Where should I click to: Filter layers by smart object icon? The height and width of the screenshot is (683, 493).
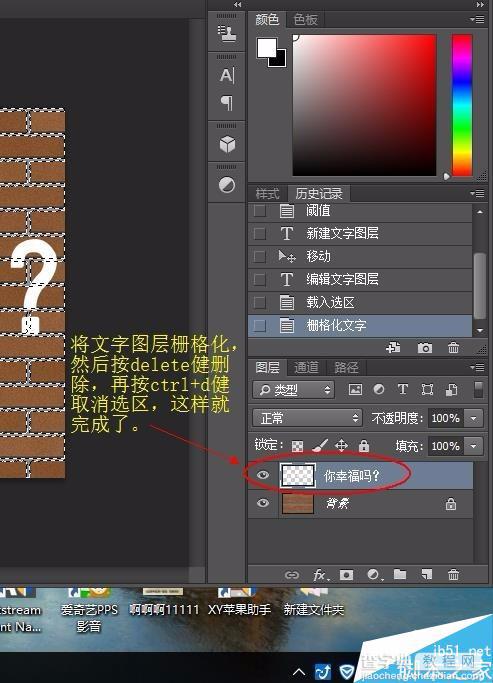point(451,389)
